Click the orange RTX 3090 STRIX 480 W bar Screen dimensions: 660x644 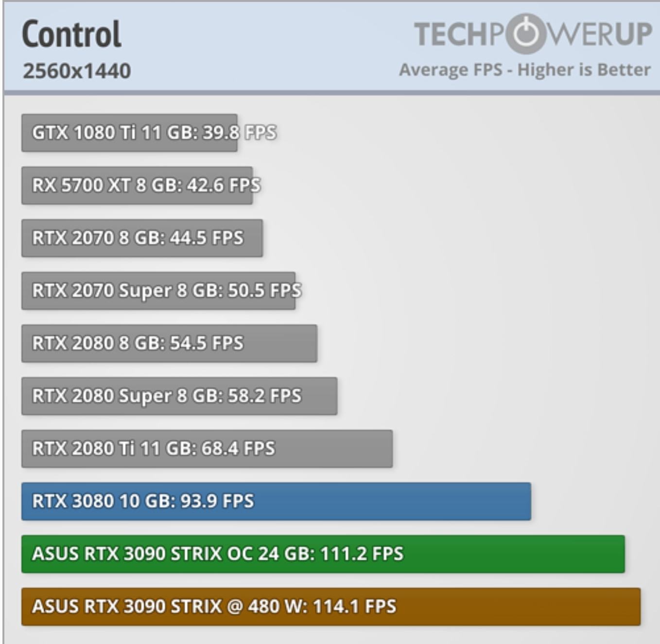(x=330, y=607)
